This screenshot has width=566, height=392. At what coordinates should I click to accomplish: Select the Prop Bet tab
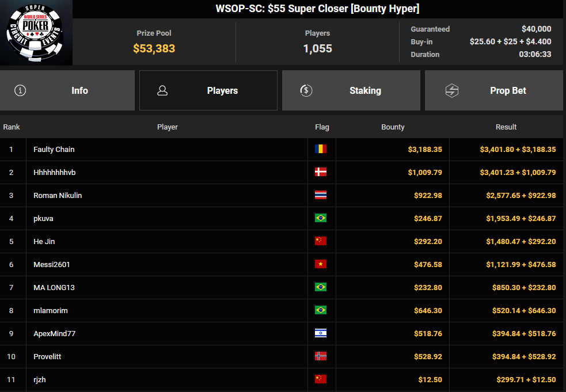pyautogui.click(x=494, y=90)
